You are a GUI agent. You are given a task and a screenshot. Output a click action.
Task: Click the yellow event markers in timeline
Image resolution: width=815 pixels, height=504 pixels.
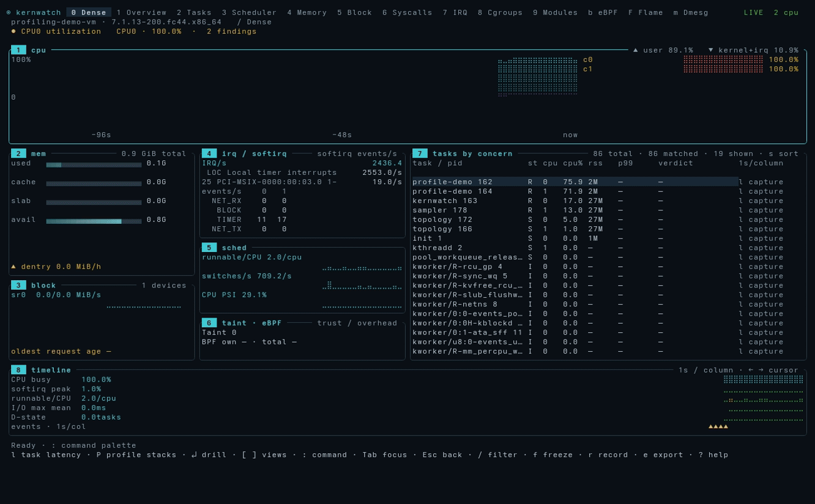click(x=718, y=426)
